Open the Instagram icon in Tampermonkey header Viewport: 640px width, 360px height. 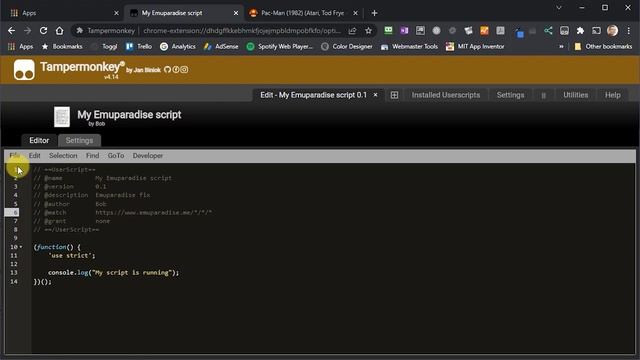184,70
